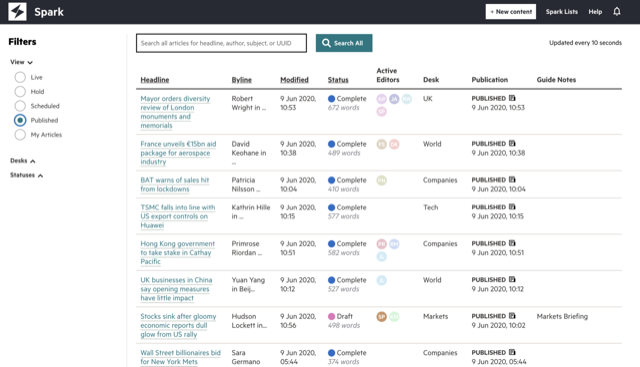
Task: Click pink Draft status dot in Stocks row
Action: point(331,316)
